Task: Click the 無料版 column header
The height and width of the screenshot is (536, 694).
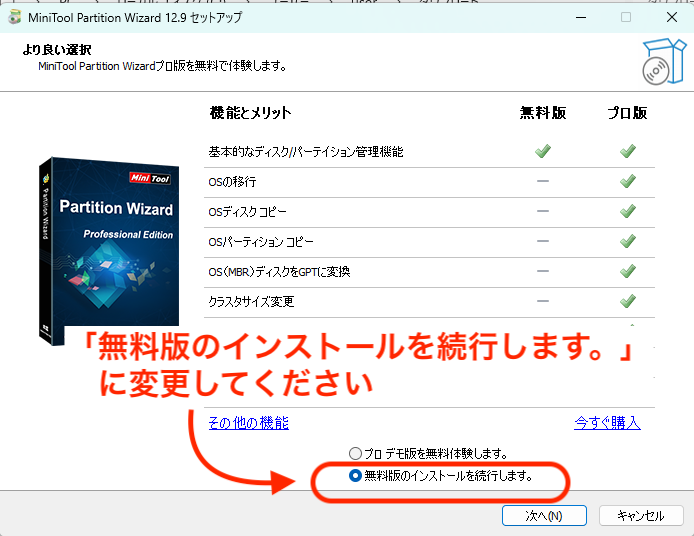Action: (x=543, y=113)
